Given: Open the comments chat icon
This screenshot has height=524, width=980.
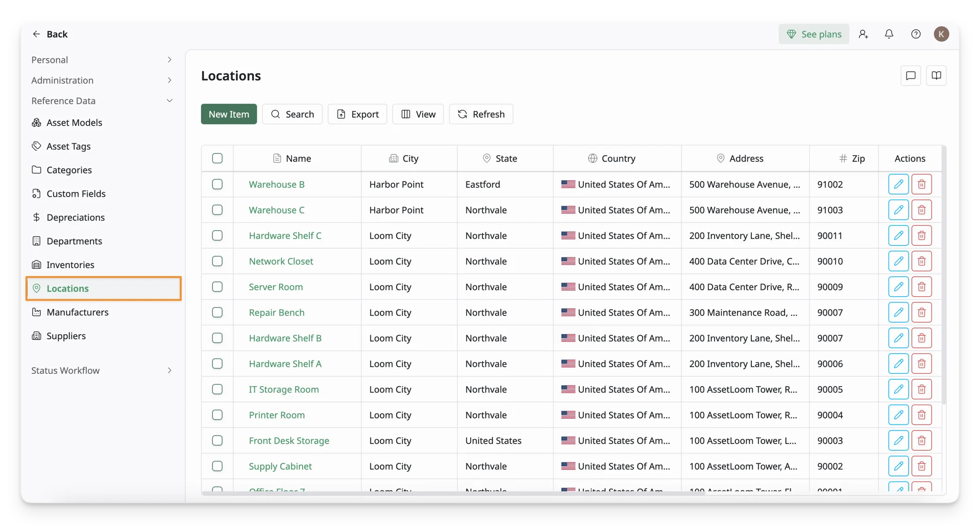Looking at the screenshot, I should tap(911, 76).
